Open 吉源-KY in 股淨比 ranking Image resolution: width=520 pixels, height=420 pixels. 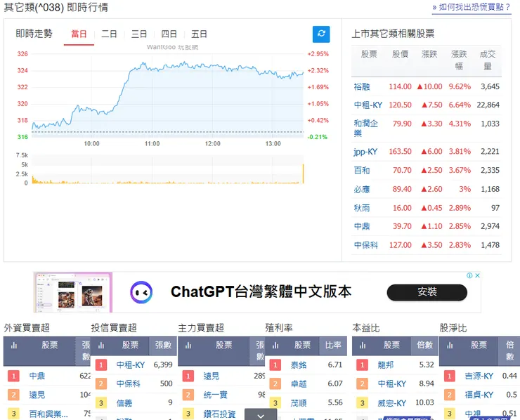pos(479,376)
